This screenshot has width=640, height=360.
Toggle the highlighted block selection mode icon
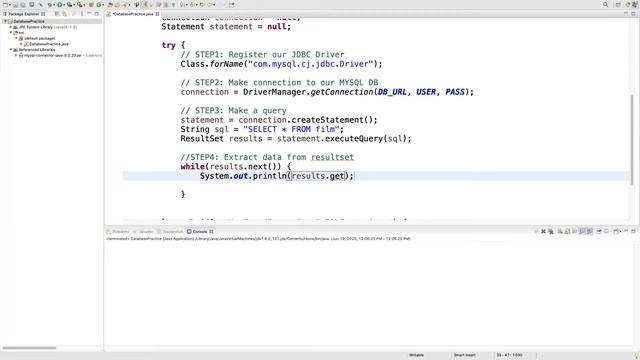coord(144,5)
